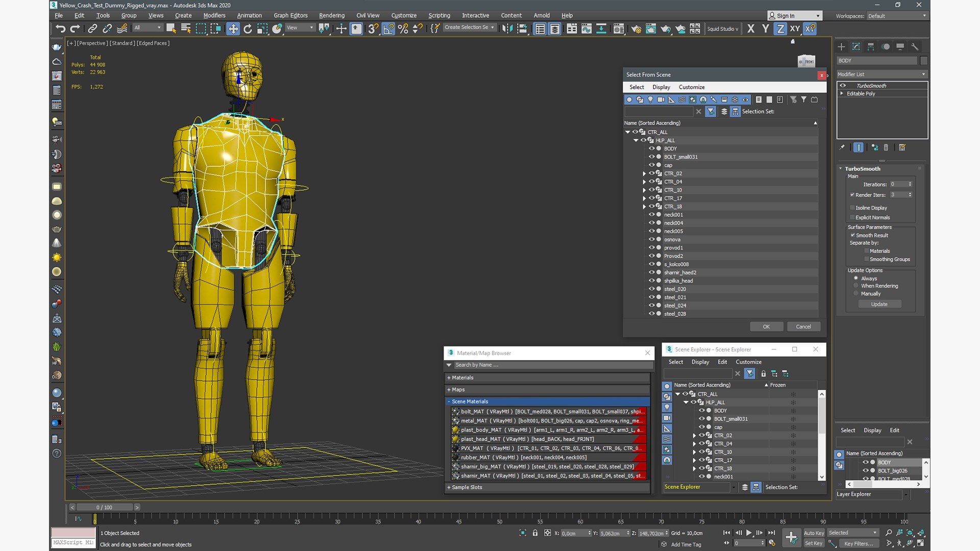The image size is (980, 551).
Task: Toggle the Percent Snap button
Action: click(403, 29)
